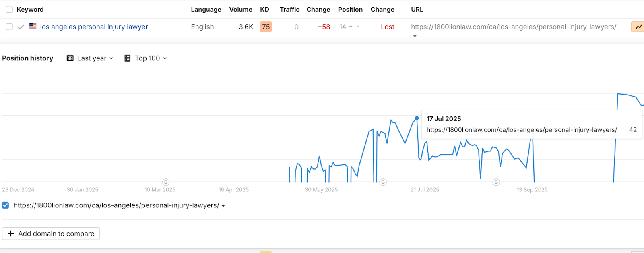644x253 pixels.
Task: Click the Google update marker near 21 Jul 2025
Action: [x=383, y=182]
